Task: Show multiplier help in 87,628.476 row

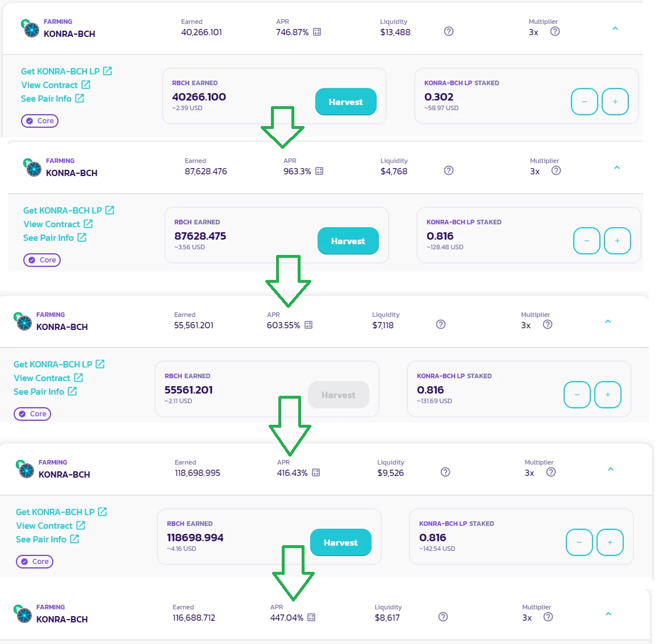Action: click(556, 170)
